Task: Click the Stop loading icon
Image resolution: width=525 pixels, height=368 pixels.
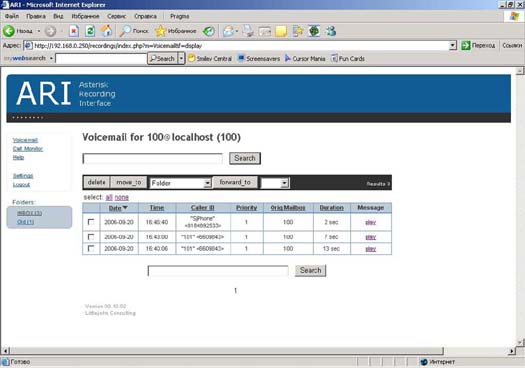Action: coord(74,31)
